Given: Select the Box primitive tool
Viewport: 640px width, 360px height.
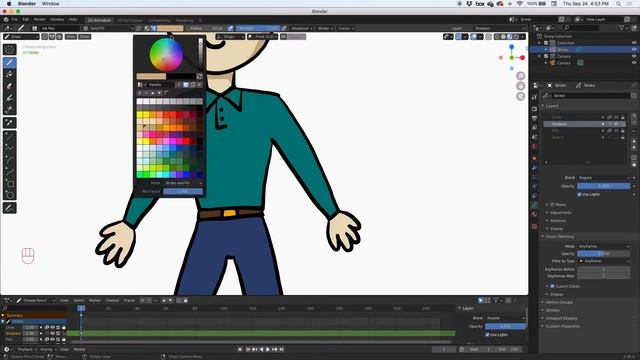Looking at the screenshot, I should [x=9, y=184].
